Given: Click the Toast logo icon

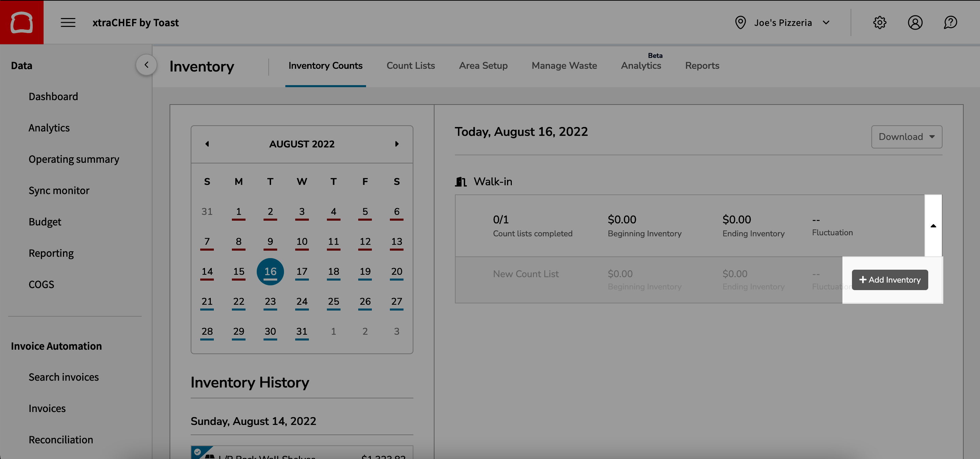Looking at the screenshot, I should coord(22,22).
